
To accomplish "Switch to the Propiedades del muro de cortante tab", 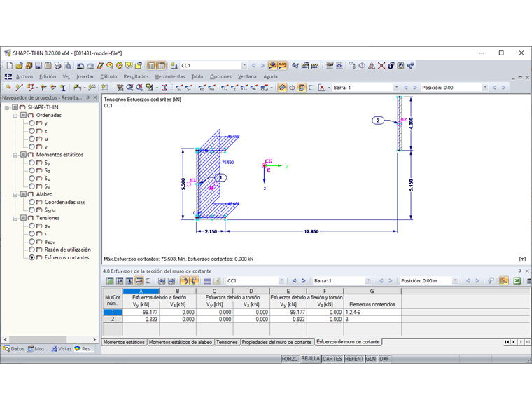I will coord(276,342).
